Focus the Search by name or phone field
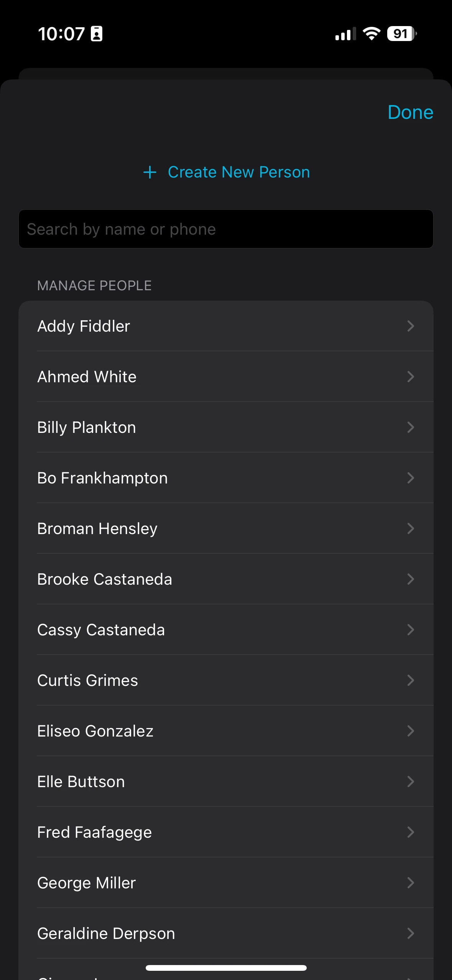This screenshot has width=452, height=980. 226,229
